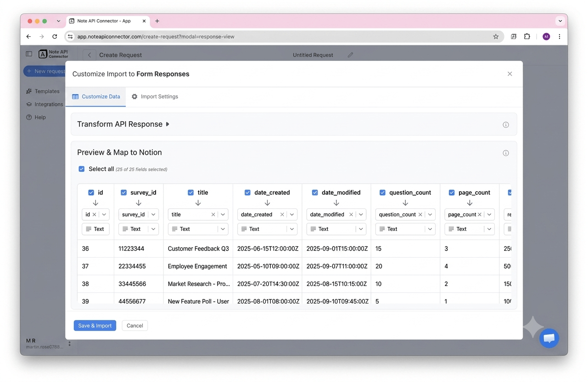
Task: Bookmark this page with the star icon
Action: (496, 37)
